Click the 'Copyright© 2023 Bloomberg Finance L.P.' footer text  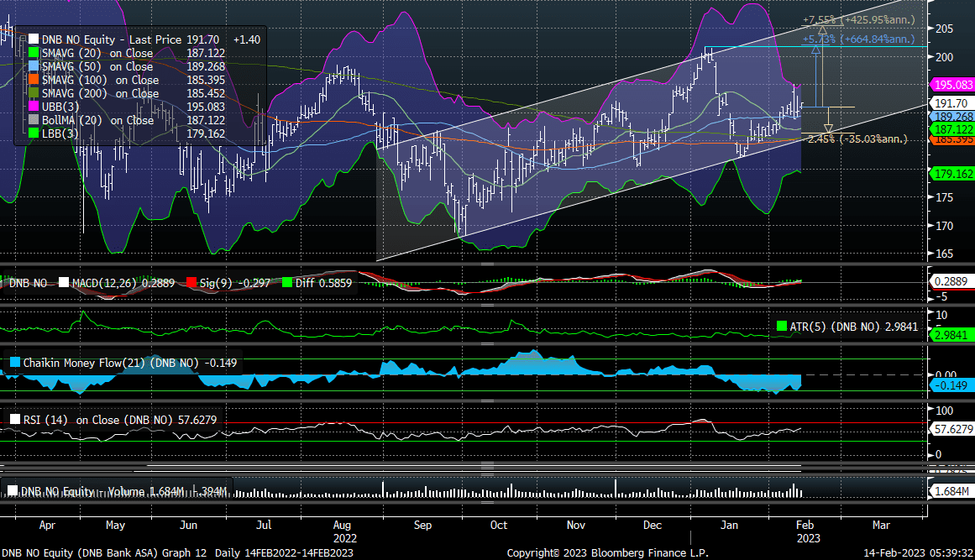(x=607, y=553)
